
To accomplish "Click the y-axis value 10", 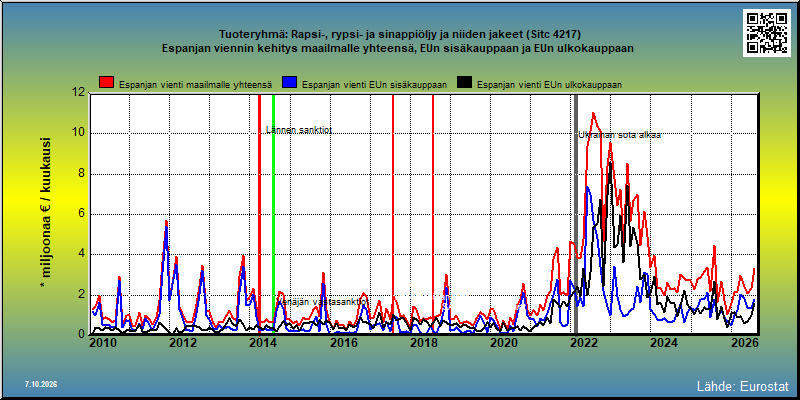I will [x=78, y=134].
